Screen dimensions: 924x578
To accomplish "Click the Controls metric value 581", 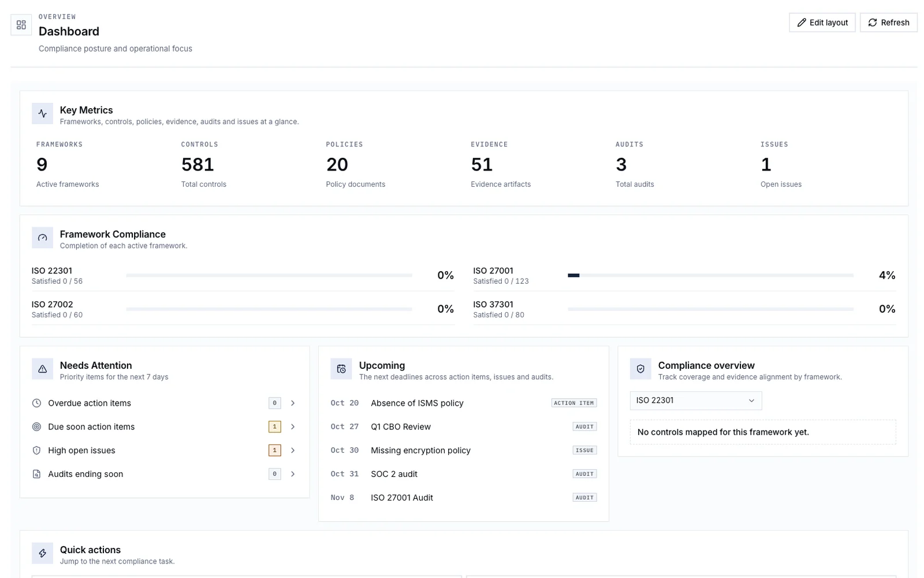I will click(x=198, y=165).
